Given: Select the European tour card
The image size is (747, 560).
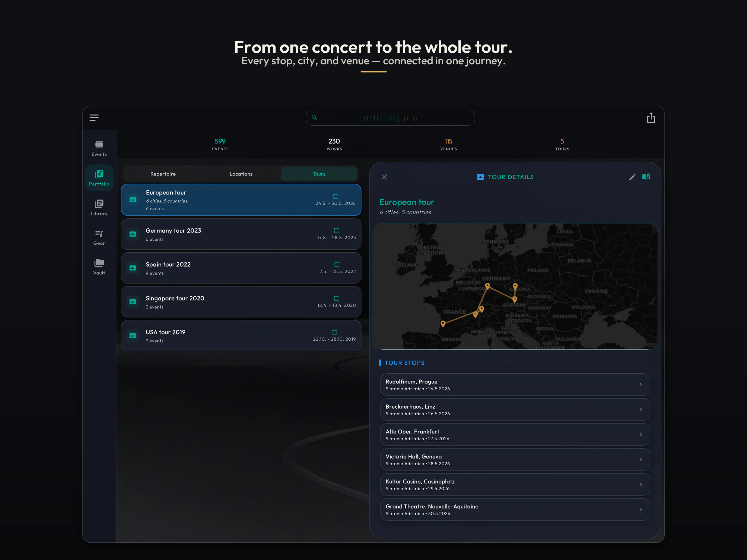Looking at the screenshot, I should tap(241, 200).
